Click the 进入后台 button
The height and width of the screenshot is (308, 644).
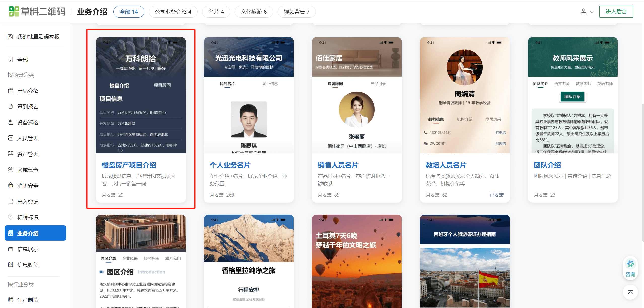click(x=616, y=12)
